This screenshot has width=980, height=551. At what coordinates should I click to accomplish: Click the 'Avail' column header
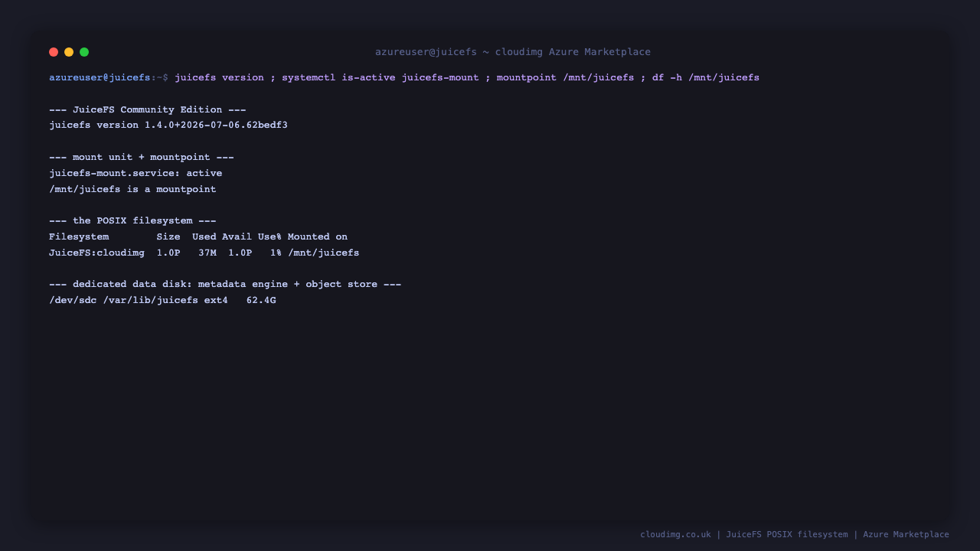pos(237,236)
